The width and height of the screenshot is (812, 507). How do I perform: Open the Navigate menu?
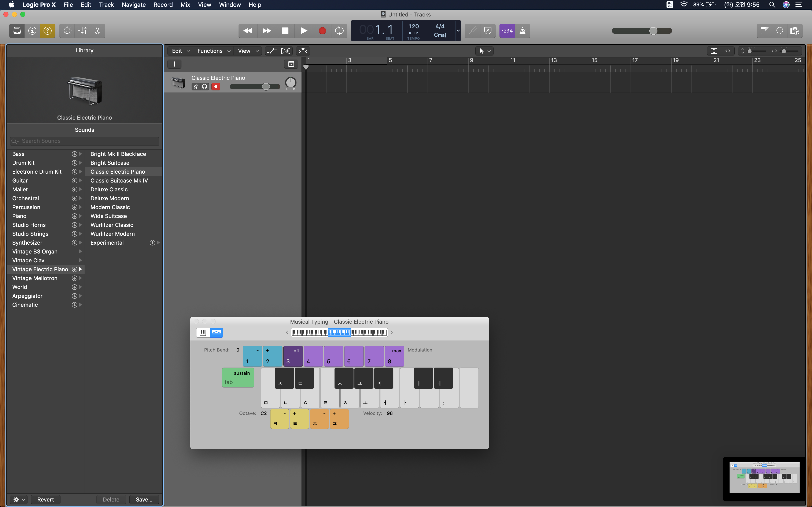pos(134,5)
